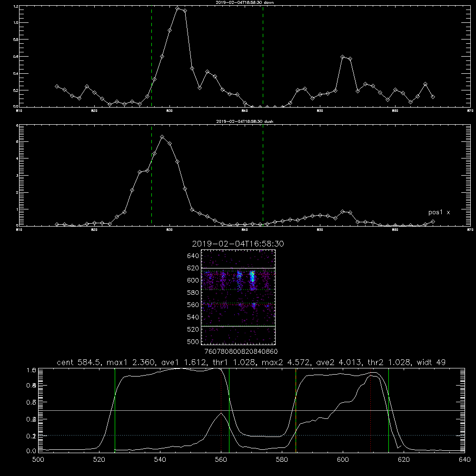The image size is (476, 476).
Task: Click the green dashed line near 842 in dusk plot
Action: click(263, 176)
